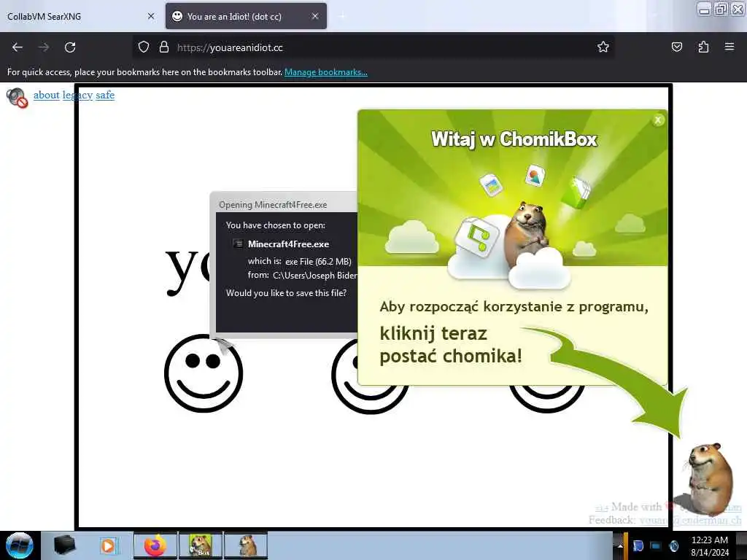Open the tracking protection shield icon

tap(144, 47)
